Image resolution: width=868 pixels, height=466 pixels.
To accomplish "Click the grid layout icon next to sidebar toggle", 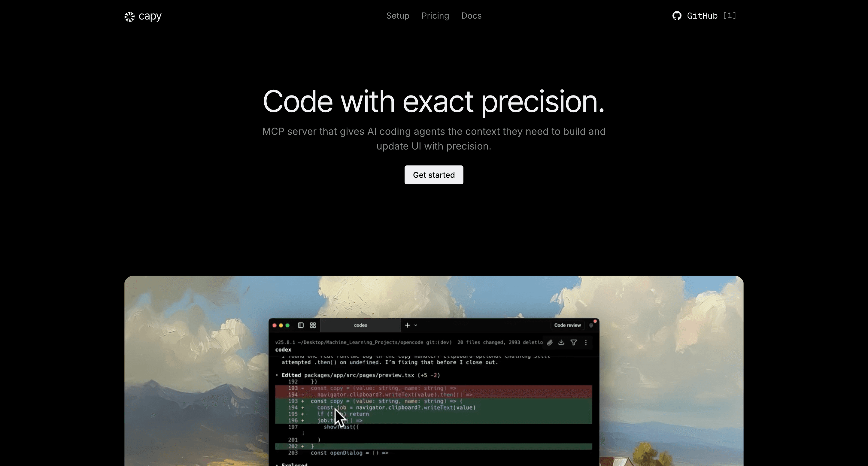I will [x=313, y=325].
